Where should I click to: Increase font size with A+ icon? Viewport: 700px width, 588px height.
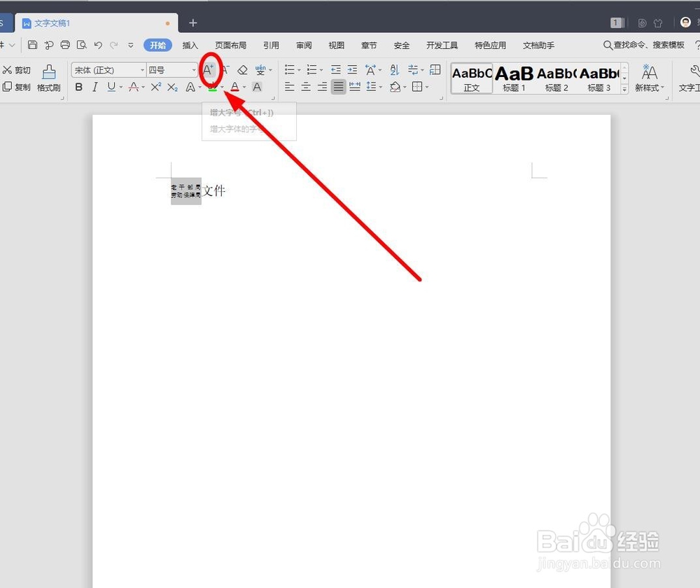point(209,69)
